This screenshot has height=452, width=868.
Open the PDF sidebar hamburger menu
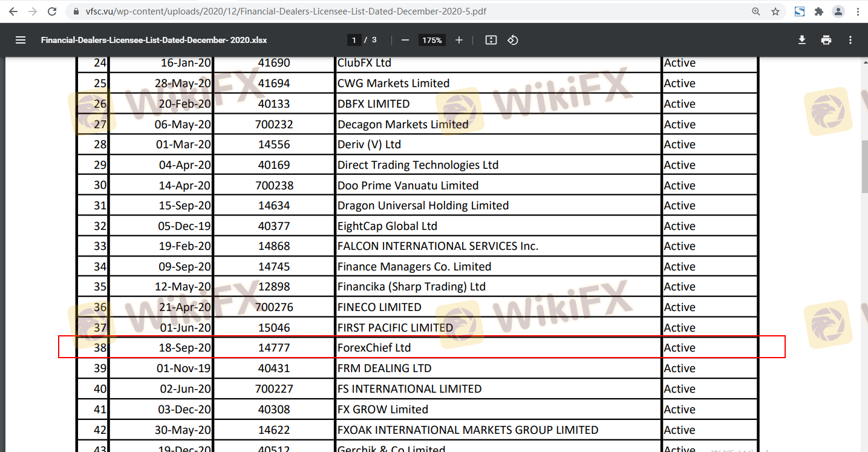(x=21, y=40)
